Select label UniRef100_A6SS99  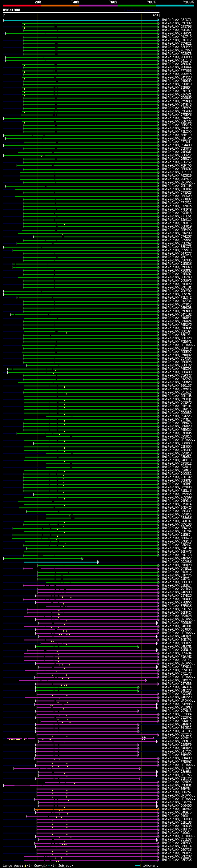[176, 497]
